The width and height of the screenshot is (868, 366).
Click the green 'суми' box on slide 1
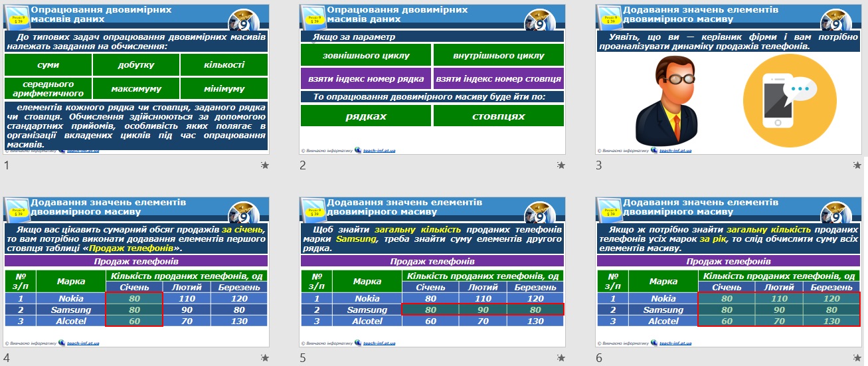(48, 65)
